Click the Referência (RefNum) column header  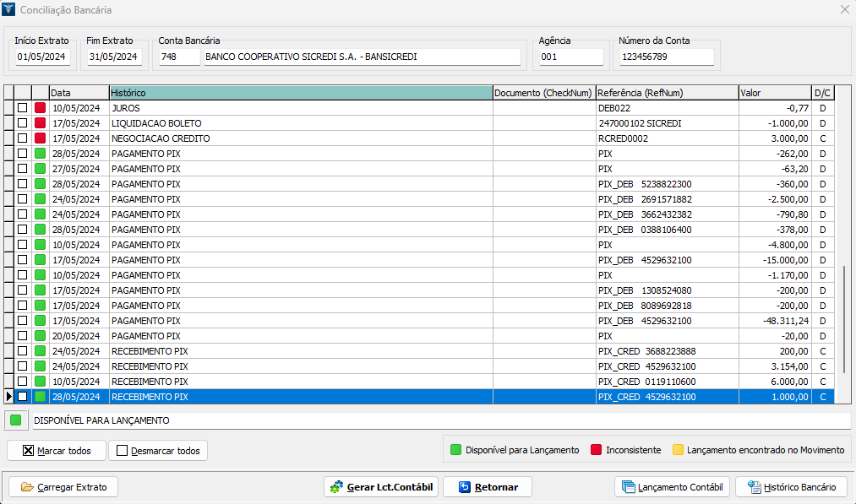pos(666,92)
